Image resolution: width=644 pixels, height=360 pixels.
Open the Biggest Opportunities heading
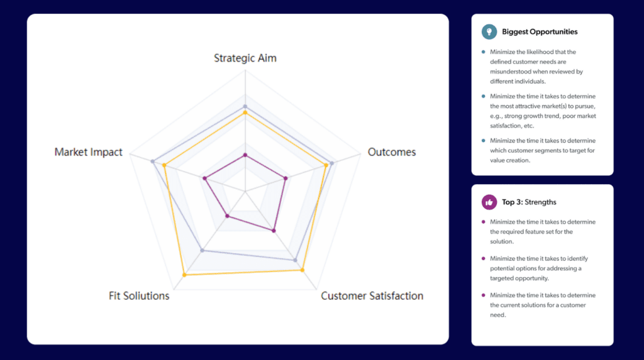click(x=540, y=32)
